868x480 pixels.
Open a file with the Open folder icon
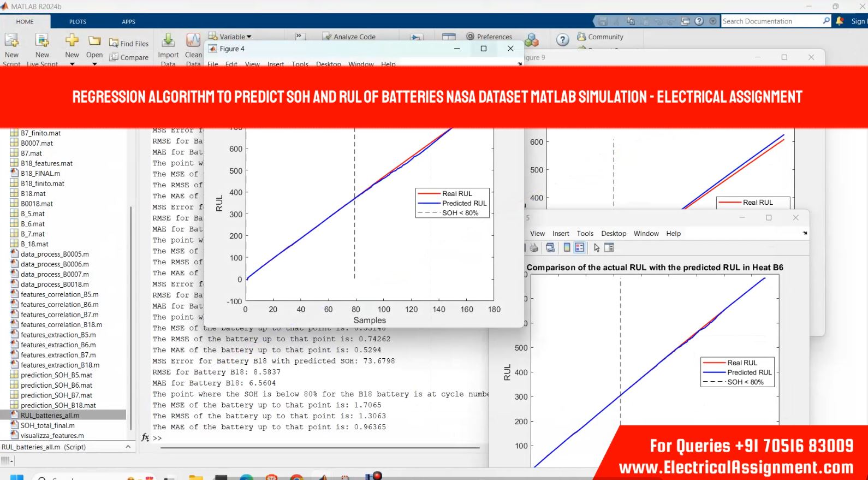click(94, 40)
